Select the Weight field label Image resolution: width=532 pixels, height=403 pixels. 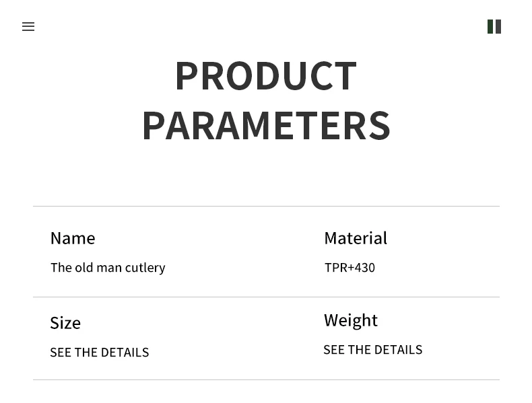(350, 320)
